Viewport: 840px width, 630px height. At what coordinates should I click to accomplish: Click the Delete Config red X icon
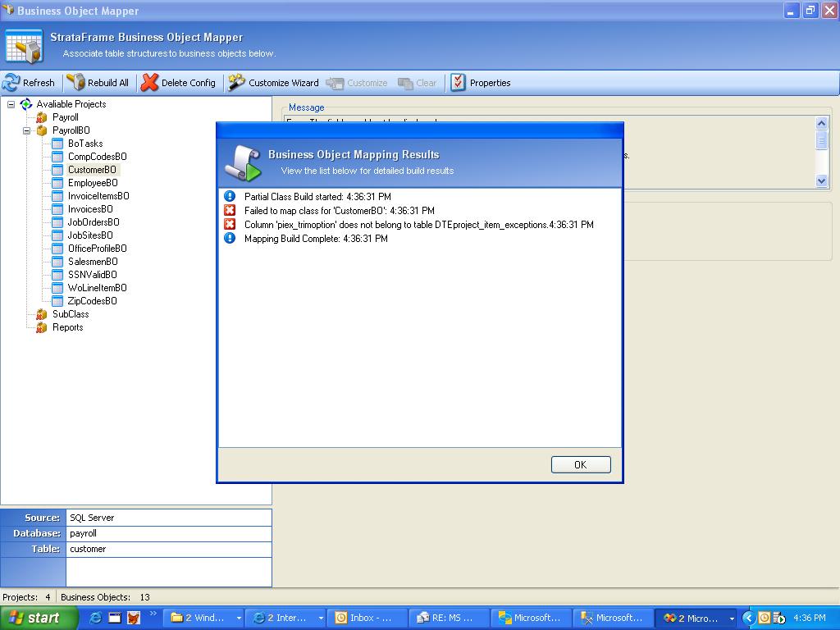[149, 83]
